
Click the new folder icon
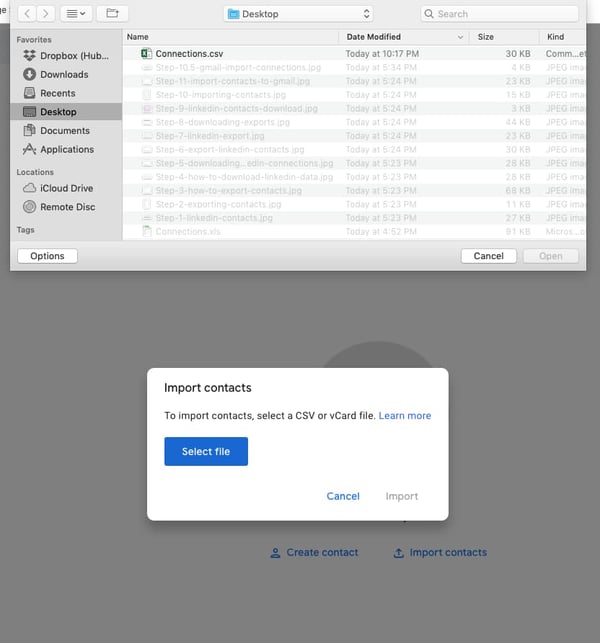(111, 14)
